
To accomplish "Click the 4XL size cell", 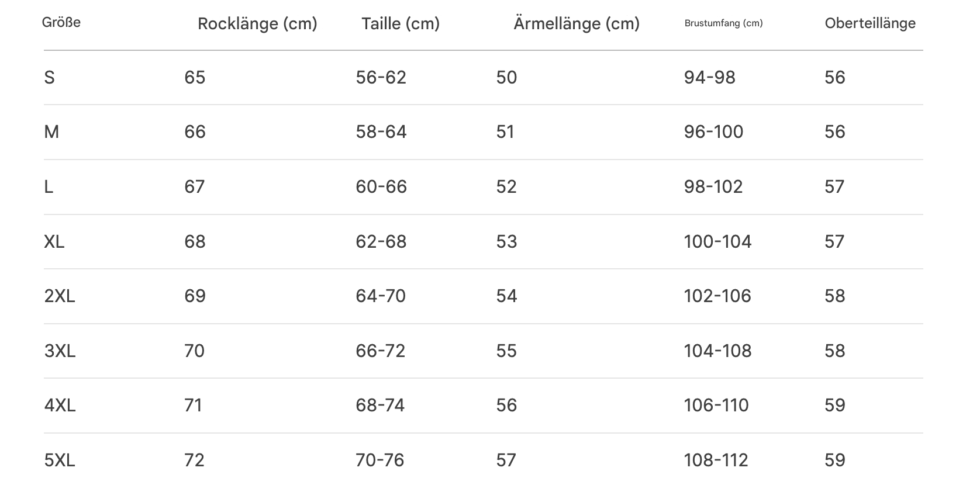I will click(x=60, y=406).
